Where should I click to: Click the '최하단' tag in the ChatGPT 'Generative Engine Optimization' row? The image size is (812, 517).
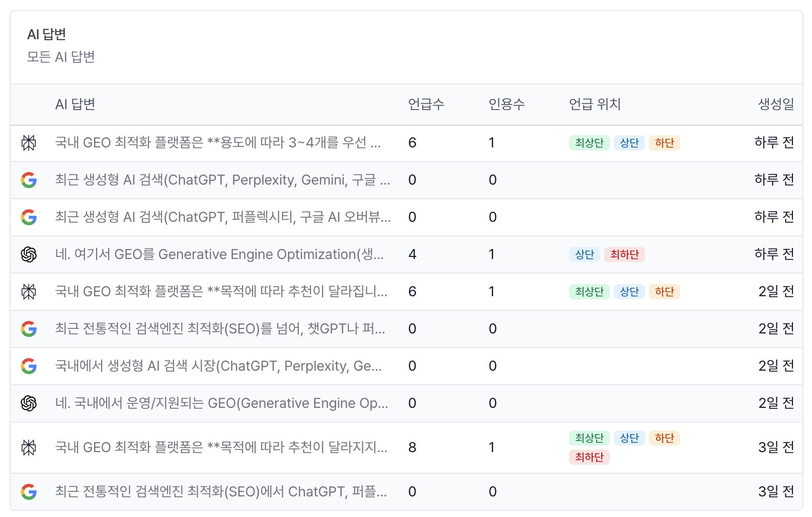pyautogui.click(x=624, y=254)
